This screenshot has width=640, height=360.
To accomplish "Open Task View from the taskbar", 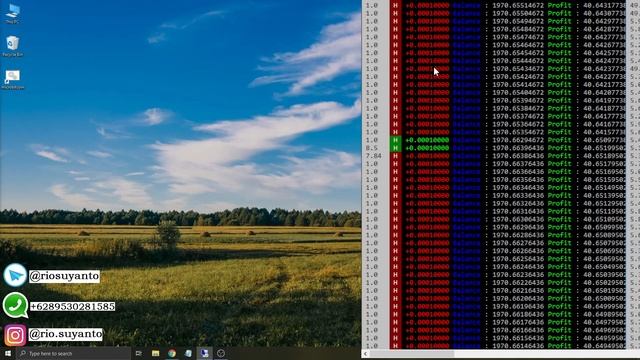I will click(139, 353).
